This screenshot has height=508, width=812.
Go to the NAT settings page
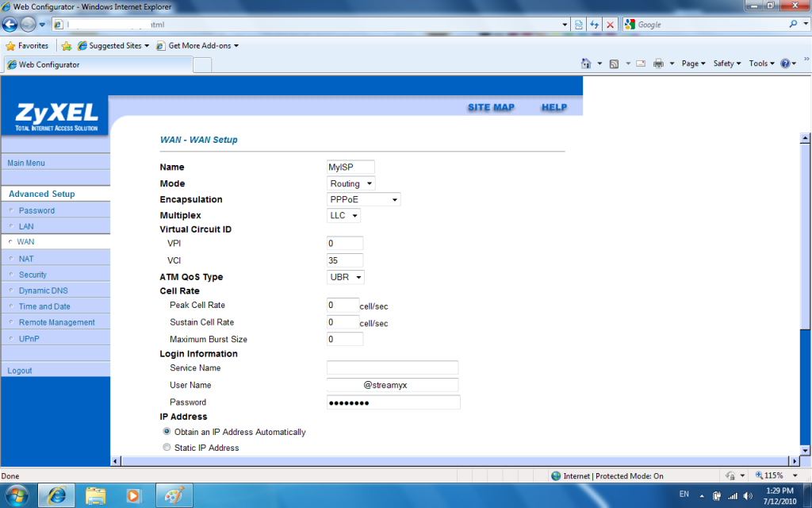26,259
